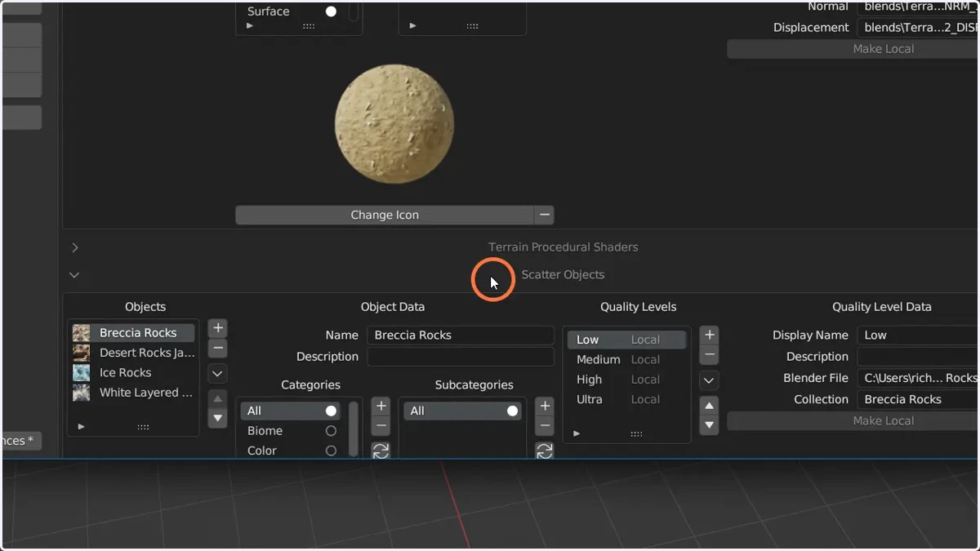The image size is (980, 551).
Task: Click the Displacement texture path field
Action: pyautogui.click(x=918, y=28)
